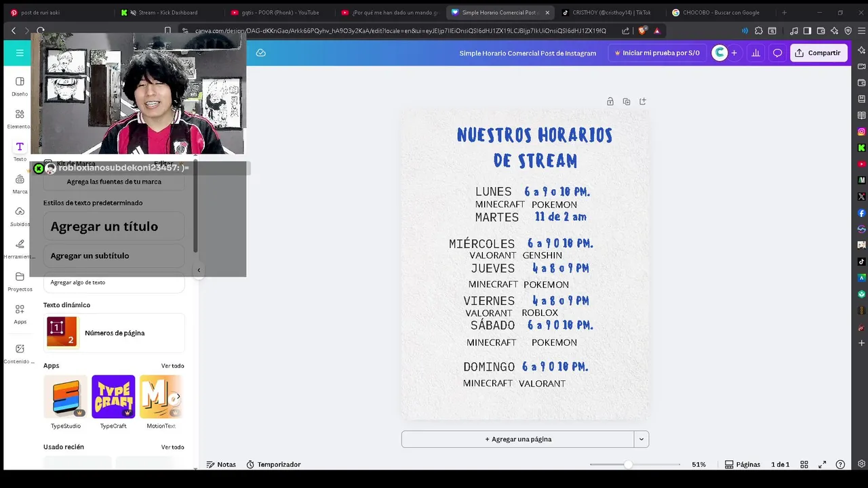Select the NUESTROS HORARIOS heading on canvas

pos(534,135)
